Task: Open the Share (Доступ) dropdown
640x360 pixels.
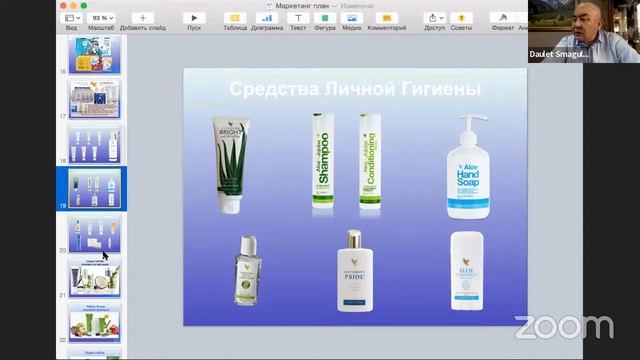Action: click(435, 18)
